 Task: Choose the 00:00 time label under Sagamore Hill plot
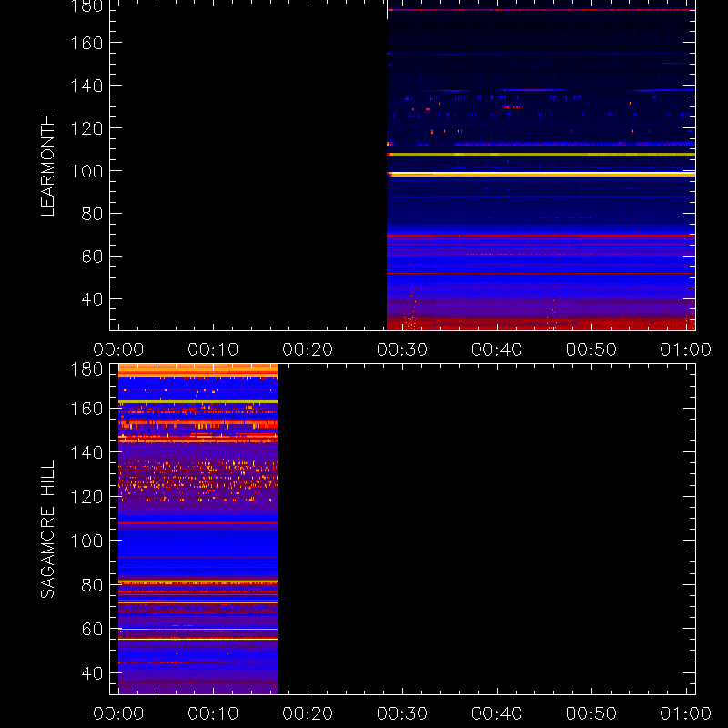(x=118, y=713)
